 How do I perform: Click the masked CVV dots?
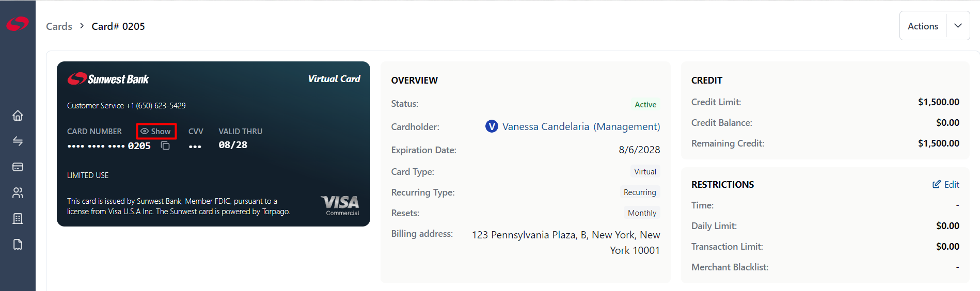tap(195, 147)
